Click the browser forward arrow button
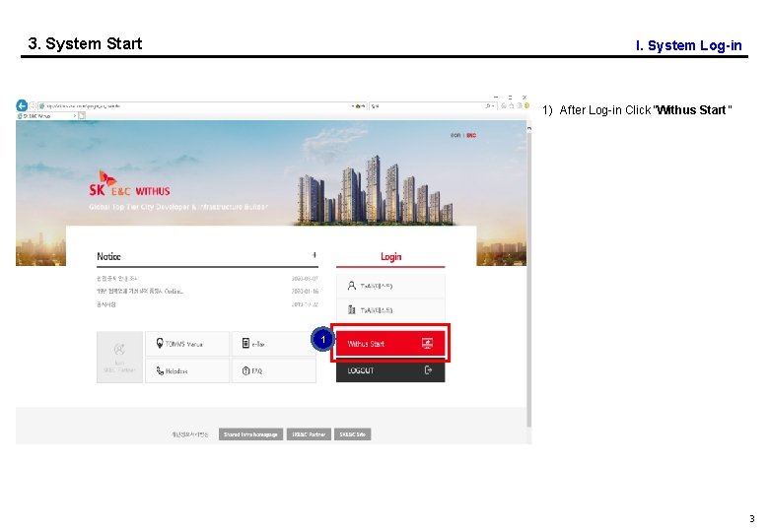 pyautogui.click(x=33, y=105)
